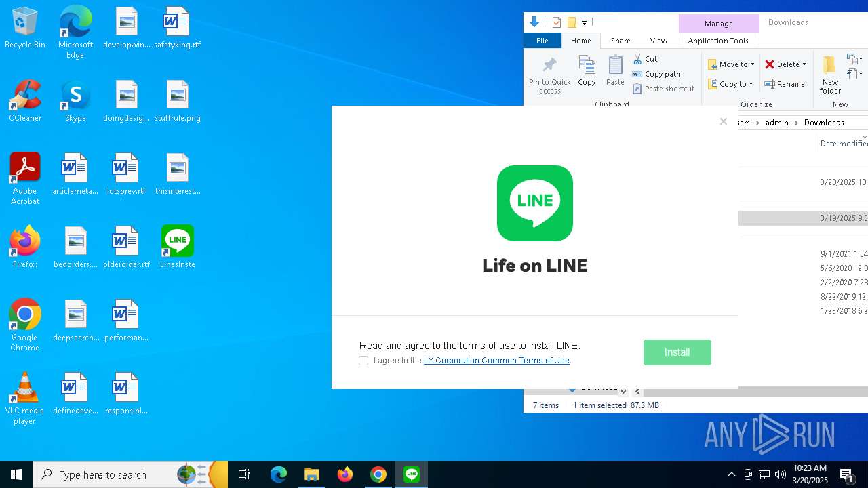Open the Easy access dropdown in ribbon
This screenshot has width=868, height=488.
(854, 74)
